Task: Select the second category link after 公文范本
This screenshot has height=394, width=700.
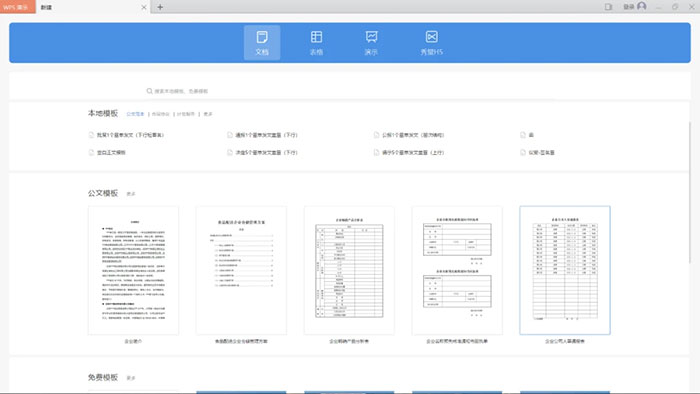Action: click(161, 114)
